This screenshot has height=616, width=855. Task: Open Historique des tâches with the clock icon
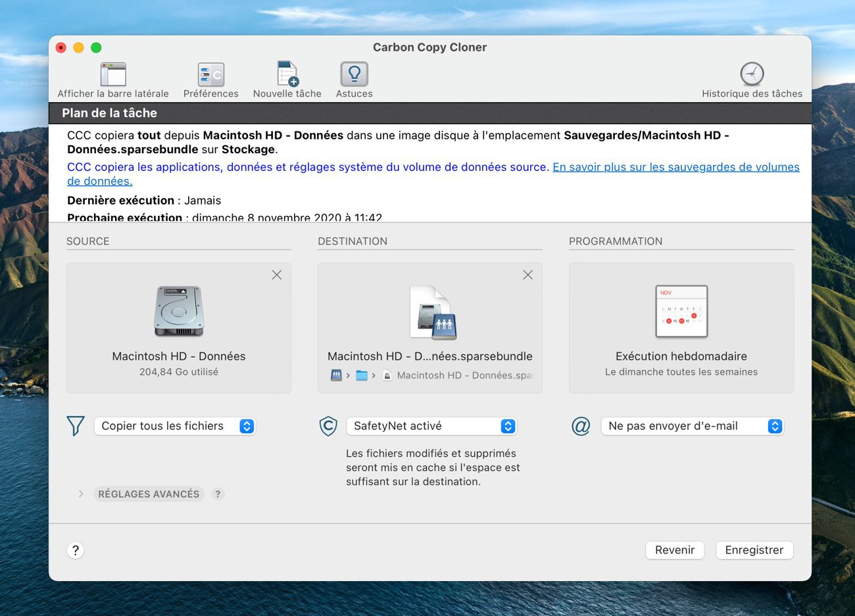click(x=752, y=73)
